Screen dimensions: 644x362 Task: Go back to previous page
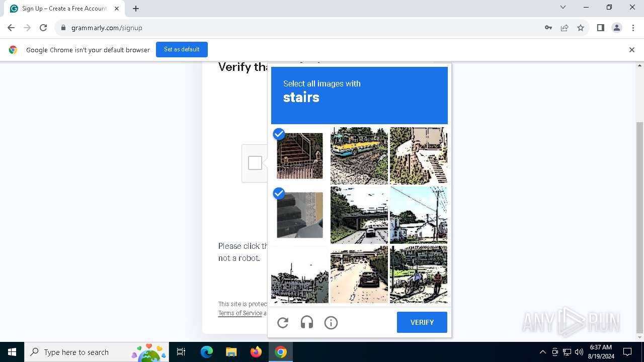coord(11,28)
